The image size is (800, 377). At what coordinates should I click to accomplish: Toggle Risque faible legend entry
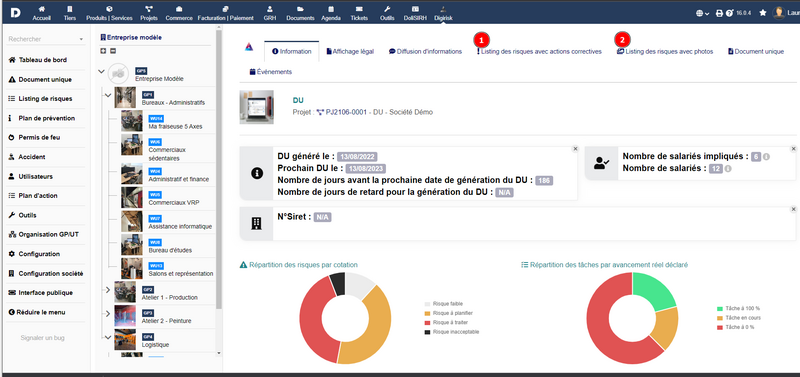point(443,304)
